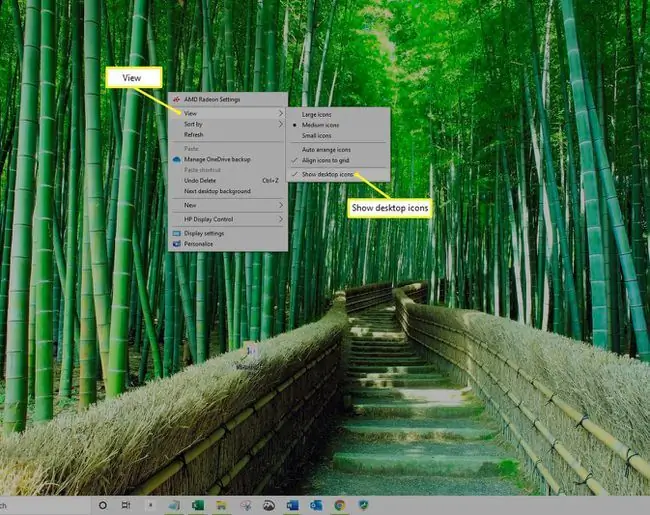Select the Large icons option
Viewport: 650px width, 515px height.
coord(338,114)
